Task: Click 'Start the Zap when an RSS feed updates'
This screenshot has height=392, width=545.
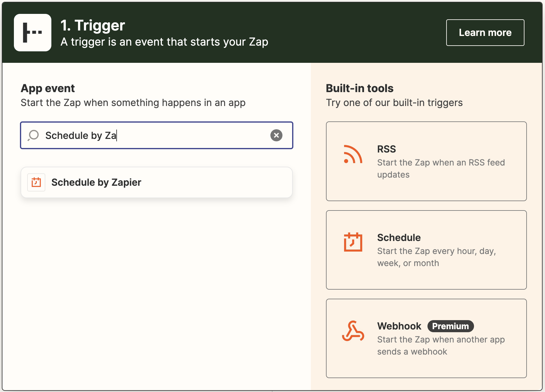Action: [441, 169]
